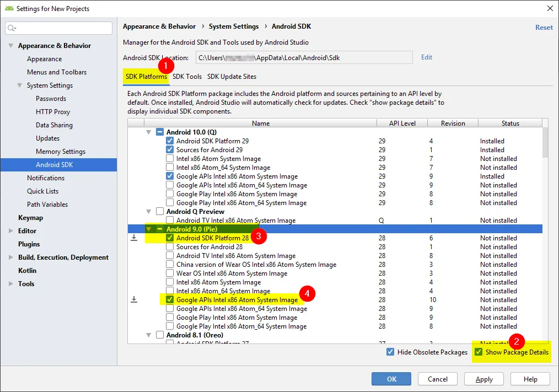559x392 pixels.
Task: Open Data Sharing settings
Action: (x=54, y=125)
